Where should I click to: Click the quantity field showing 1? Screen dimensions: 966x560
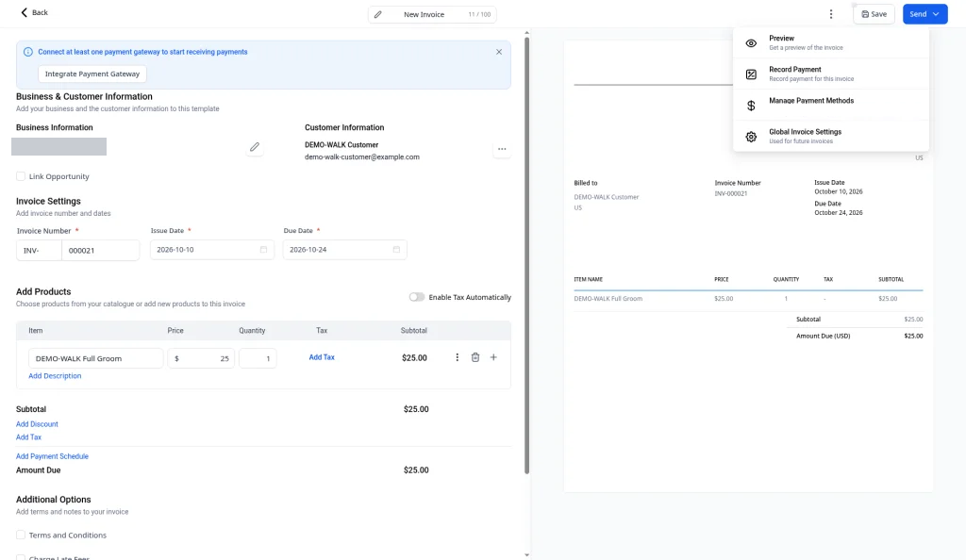click(258, 358)
